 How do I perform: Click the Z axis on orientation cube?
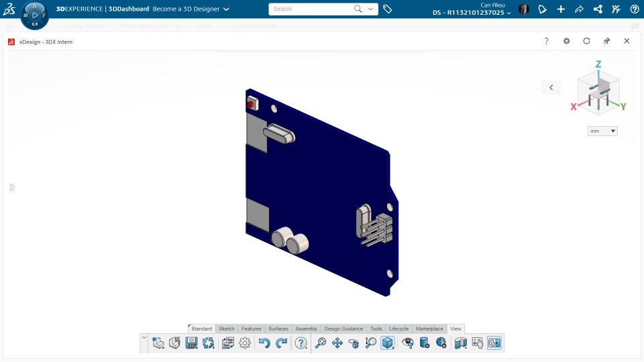coord(598,64)
